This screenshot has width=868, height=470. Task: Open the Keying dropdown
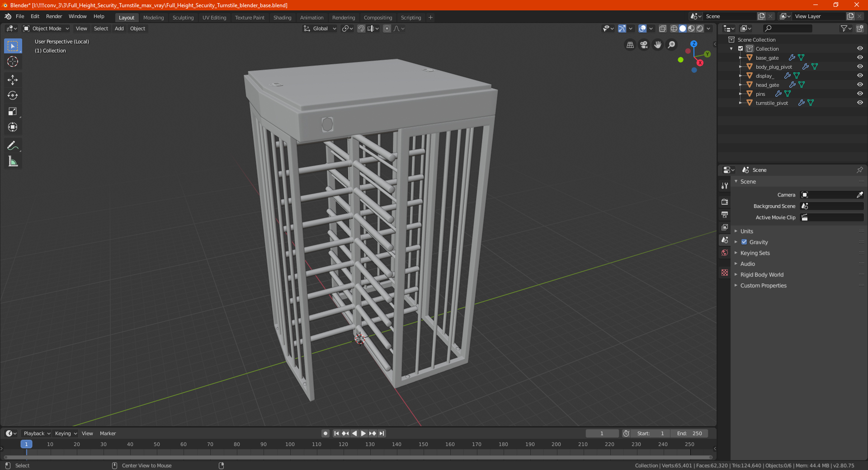pos(66,433)
